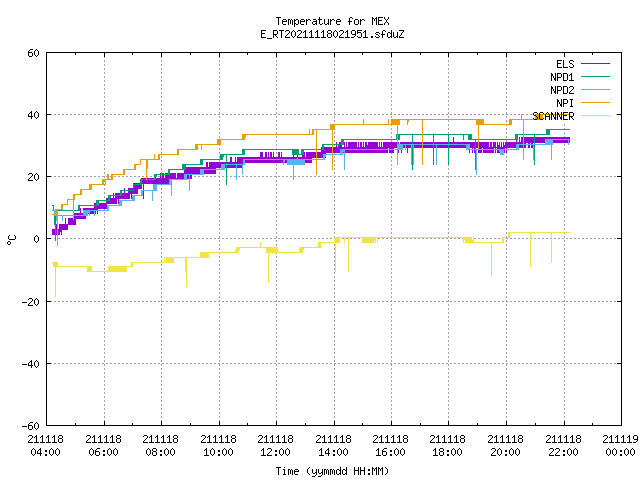Select the NPD1 legend label
Viewport: 640px width, 480px height.
(x=562, y=77)
